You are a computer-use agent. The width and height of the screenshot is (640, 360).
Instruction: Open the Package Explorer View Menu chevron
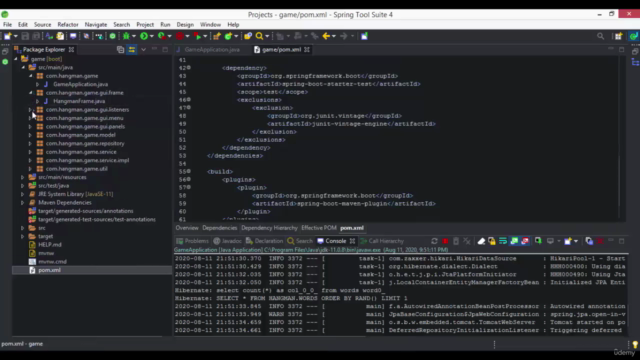[143, 50]
